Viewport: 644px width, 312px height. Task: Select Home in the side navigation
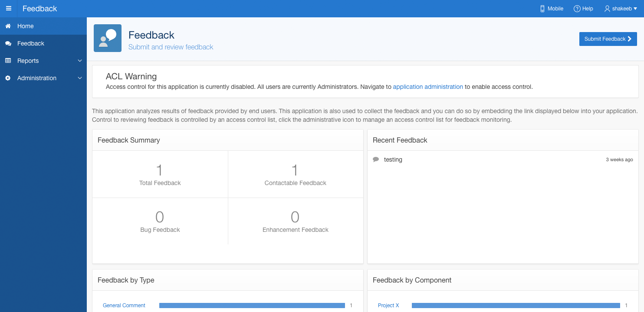coord(26,26)
